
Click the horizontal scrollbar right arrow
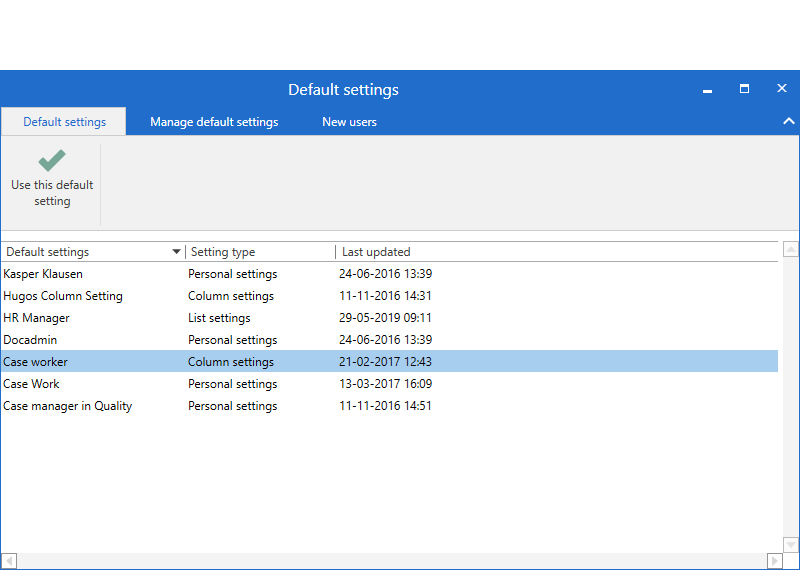(773, 561)
